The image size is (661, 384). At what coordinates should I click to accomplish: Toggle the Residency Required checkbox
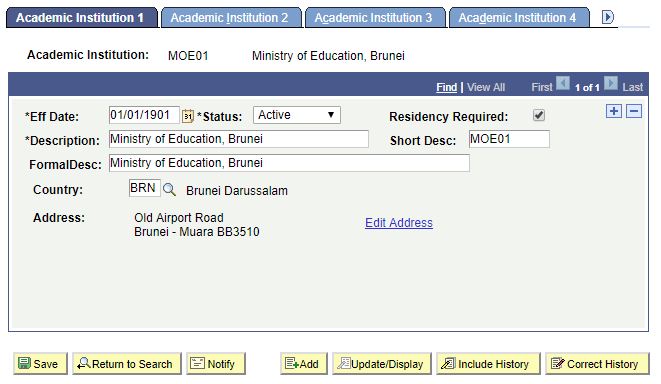tap(539, 115)
